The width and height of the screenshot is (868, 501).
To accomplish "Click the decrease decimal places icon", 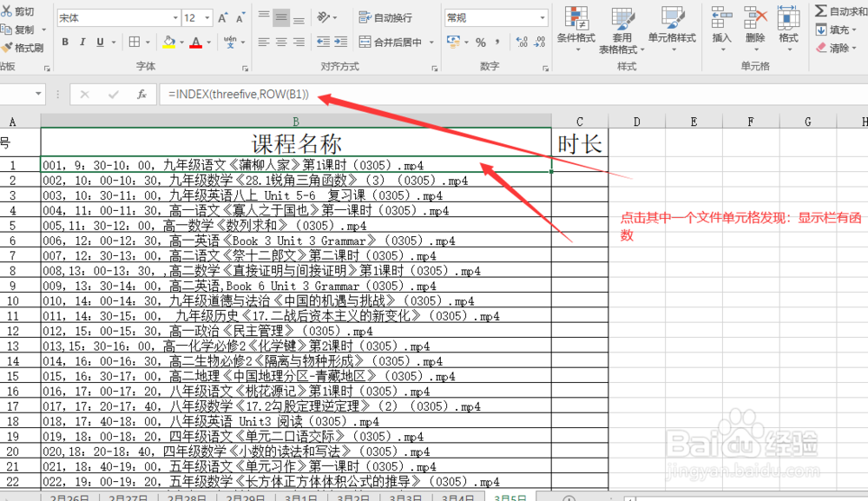I will pyautogui.click(x=540, y=42).
